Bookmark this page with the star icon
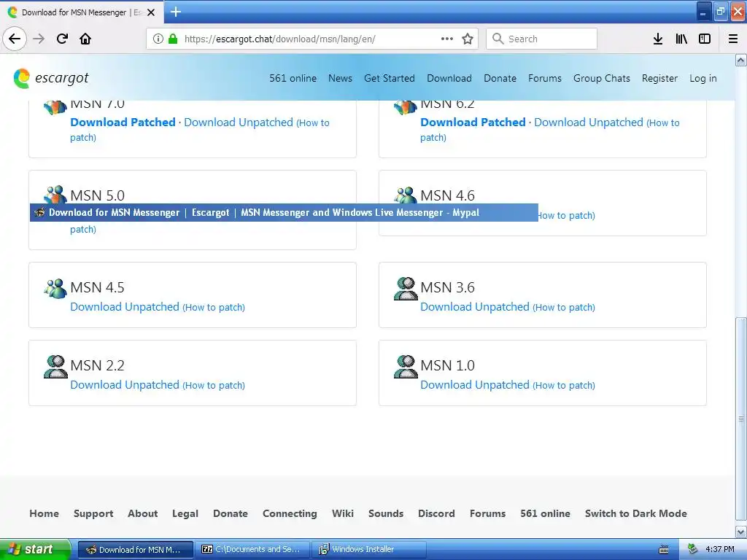This screenshot has height=560, width=747. click(468, 39)
